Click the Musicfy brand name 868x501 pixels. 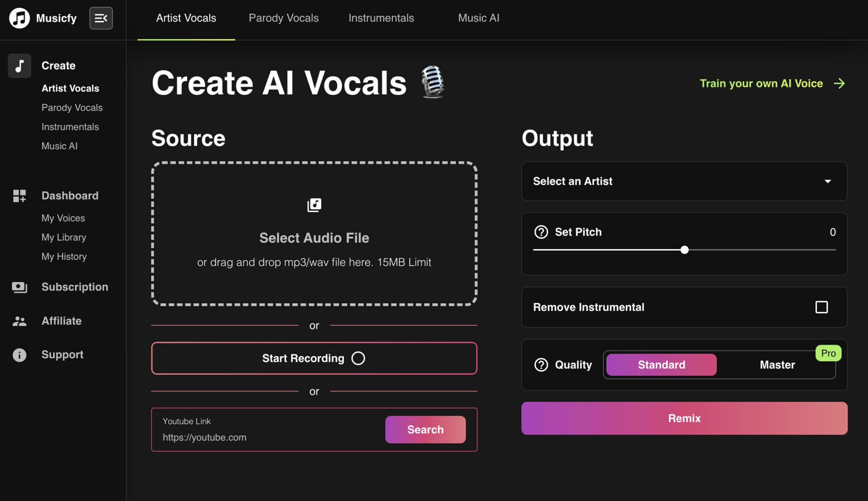pyautogui.click(x=56, y=18)
